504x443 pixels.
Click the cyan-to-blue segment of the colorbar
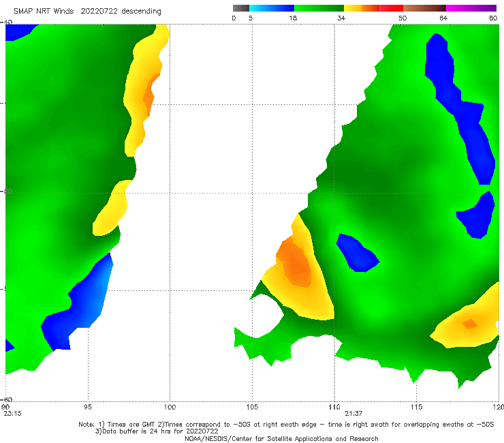[272, 8]
